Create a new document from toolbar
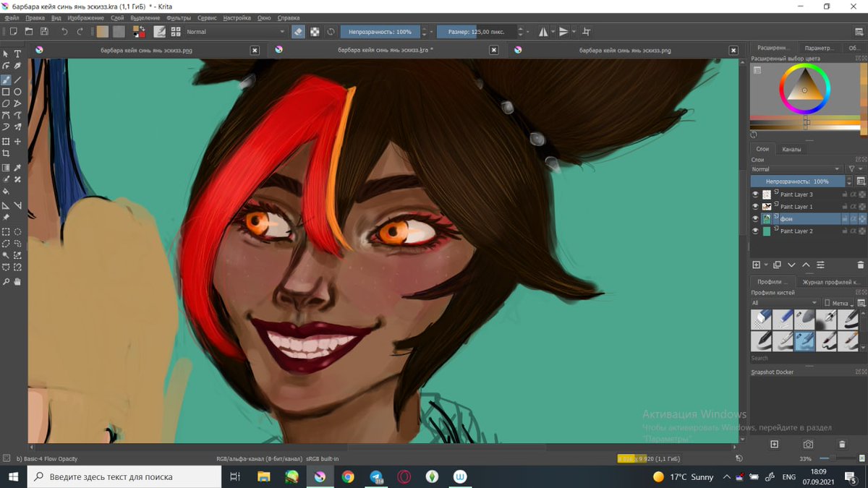The image size is (868, 488). pyautogui.click(x=13, y=32)
